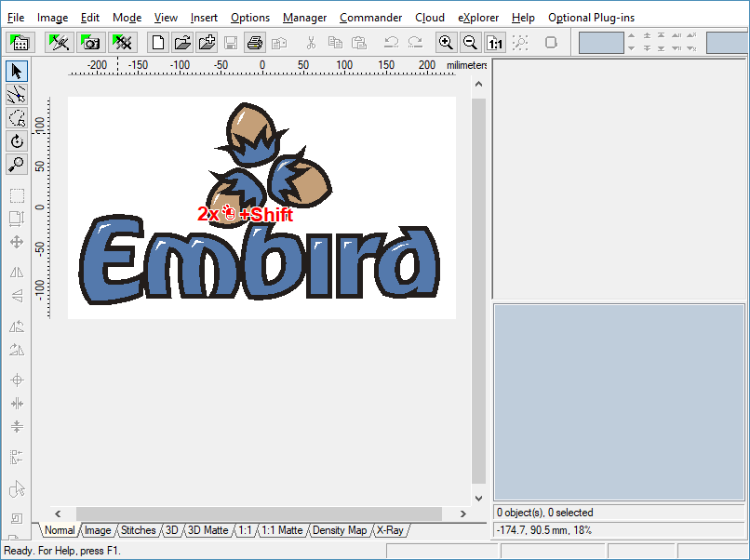750x560 pixels.
Task: Click the "-174.7, 90.5 mm, 18%" coordinates readout
Action: click(x=544, y=530)
